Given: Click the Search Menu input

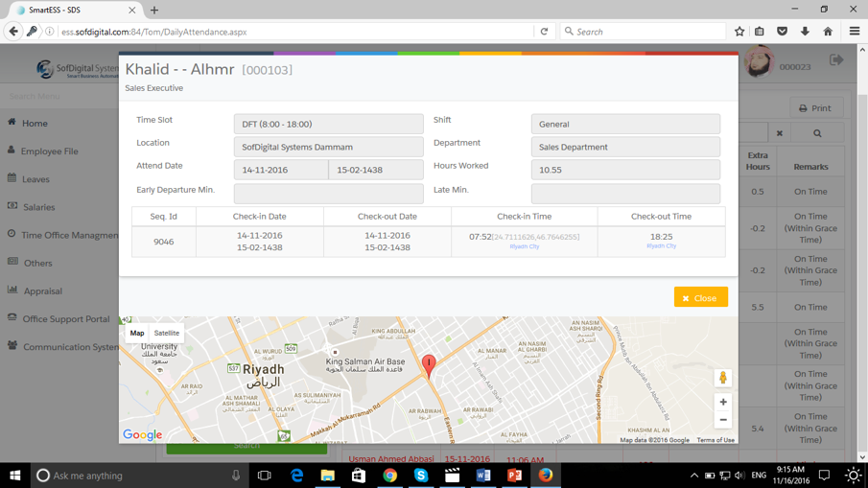Looking at the screenshot, I should 59,96.
